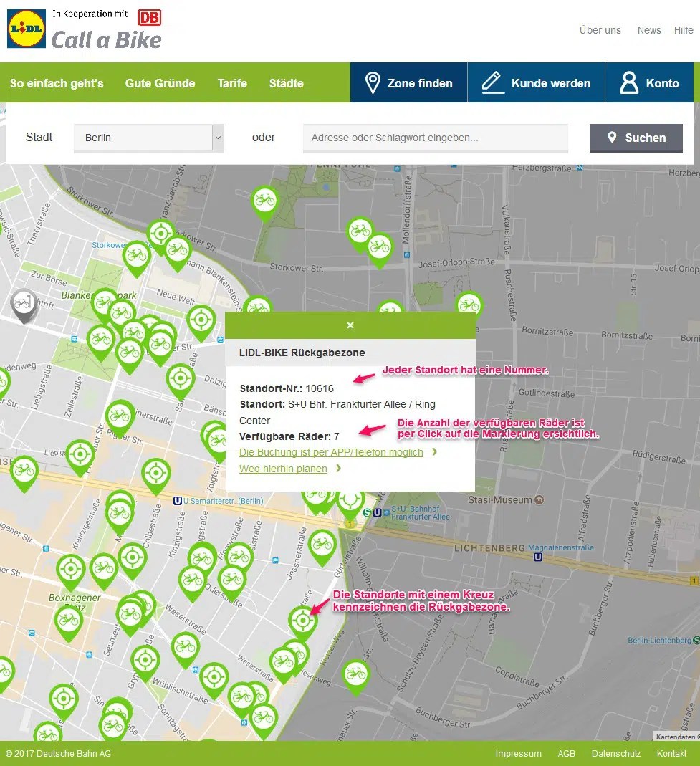Screen dimensions: 700x766
Task: Open the Impressum footer link
Action: tap(518, 753)
